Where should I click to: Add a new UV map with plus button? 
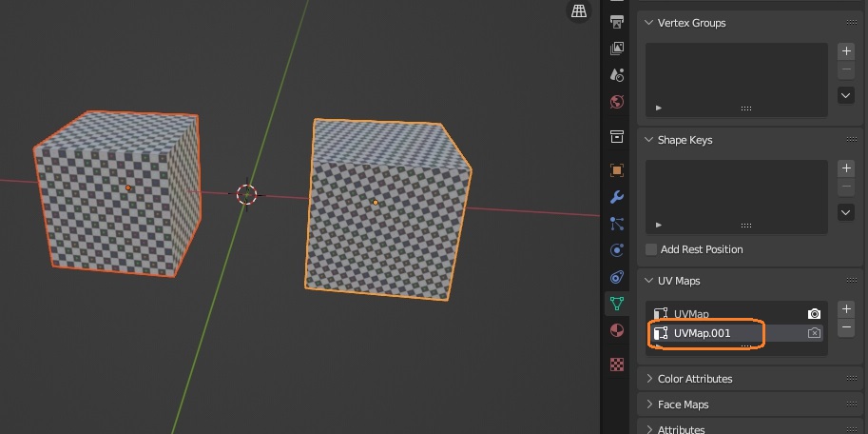846,309
